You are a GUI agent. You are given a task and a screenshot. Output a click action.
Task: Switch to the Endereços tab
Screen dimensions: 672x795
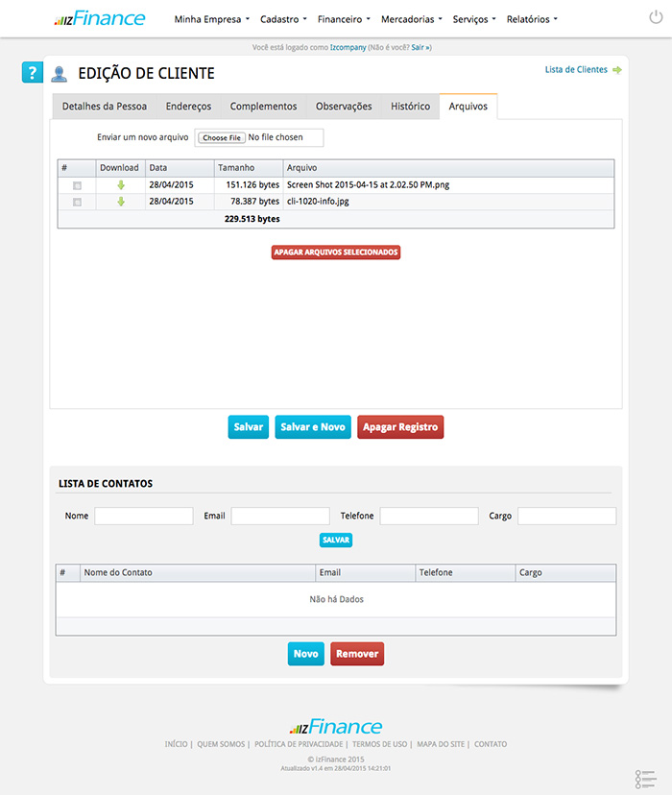[188, 107]
